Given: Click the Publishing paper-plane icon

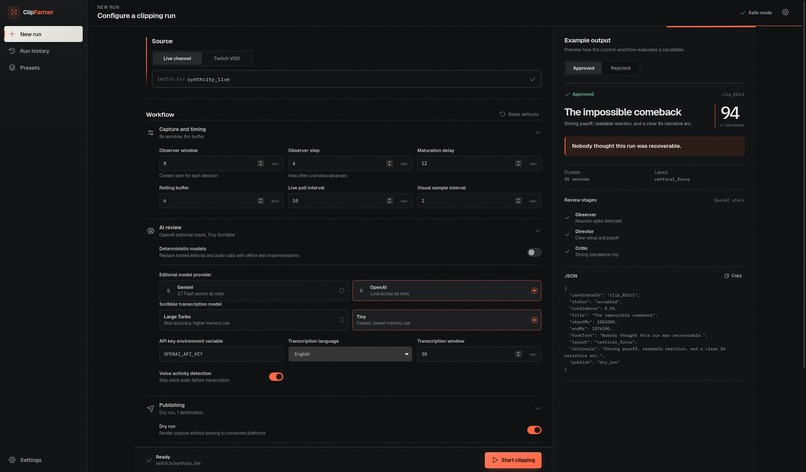Looking at the screenshot, I should point(151,408).
